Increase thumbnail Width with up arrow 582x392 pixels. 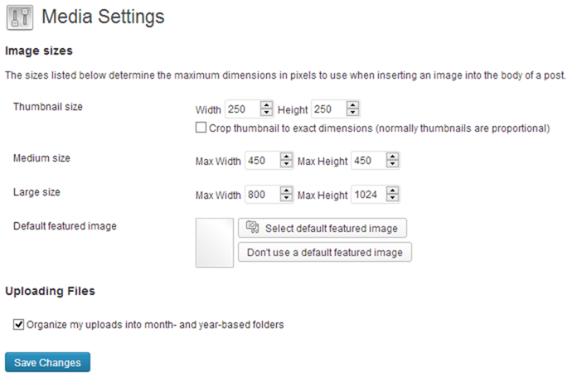[266, 105]
